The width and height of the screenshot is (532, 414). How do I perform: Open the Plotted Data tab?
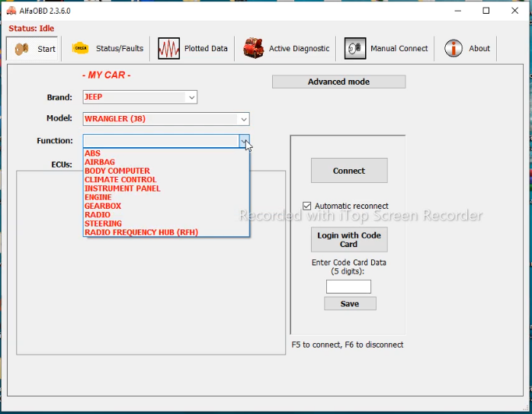[x=193, y=49]
